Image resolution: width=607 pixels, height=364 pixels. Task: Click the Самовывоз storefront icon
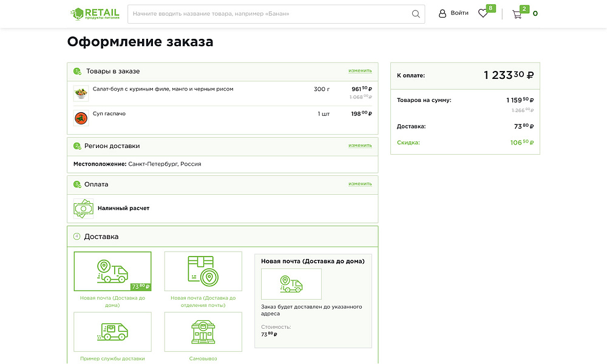click(x=203, y=332)
